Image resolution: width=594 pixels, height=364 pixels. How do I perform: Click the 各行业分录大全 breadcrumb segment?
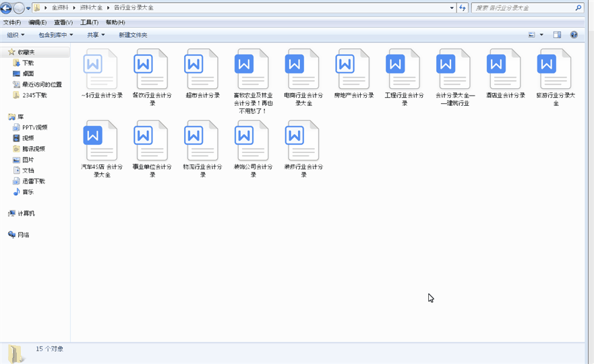click(x=133, y=7)
